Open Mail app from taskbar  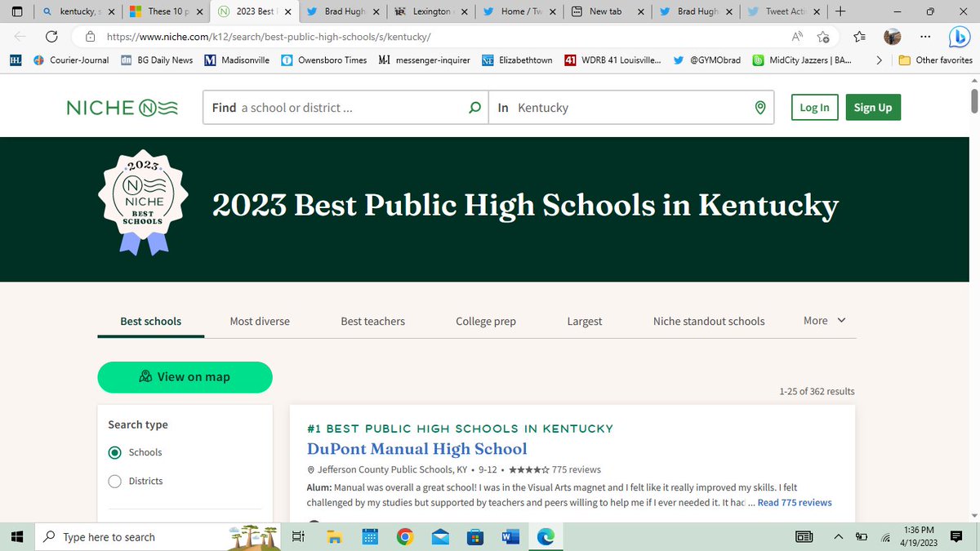[440, 536]
